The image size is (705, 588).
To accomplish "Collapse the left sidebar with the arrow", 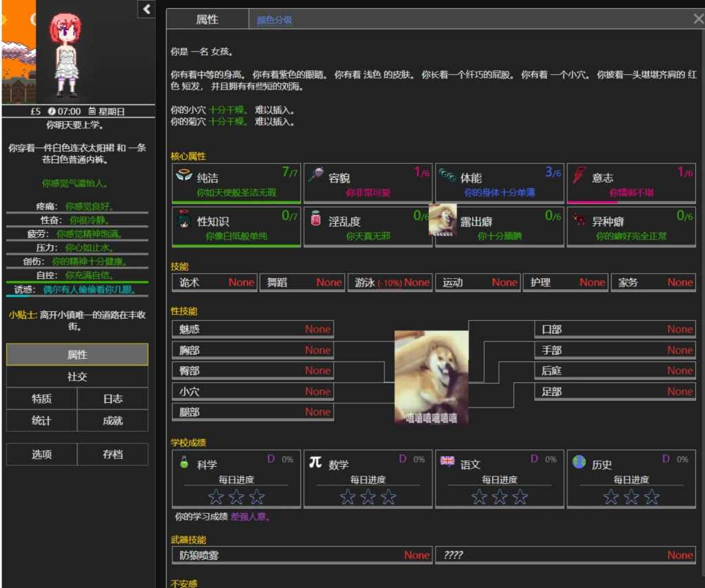I will (147, 9).
